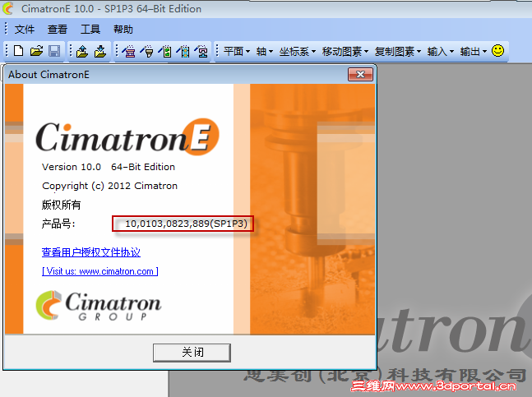532x397 pixels.
Task: Close the About CimatronE dialog with X
Action: [360, 74]
